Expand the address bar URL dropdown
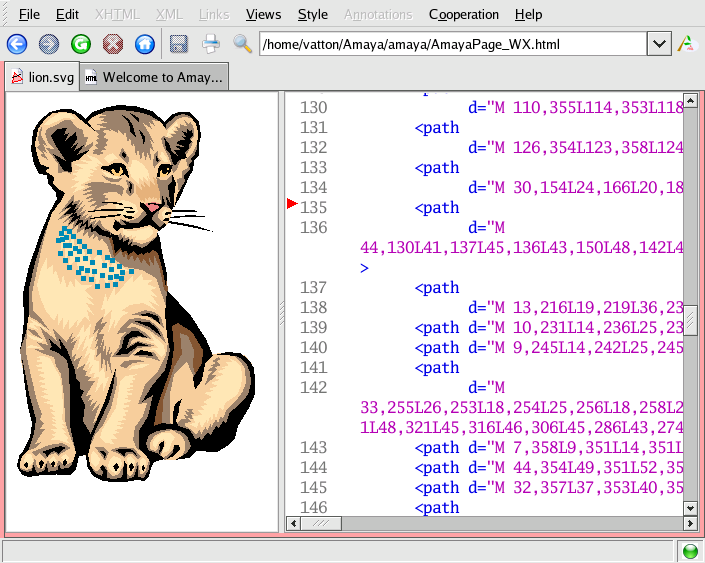 [x=659, y=44]
